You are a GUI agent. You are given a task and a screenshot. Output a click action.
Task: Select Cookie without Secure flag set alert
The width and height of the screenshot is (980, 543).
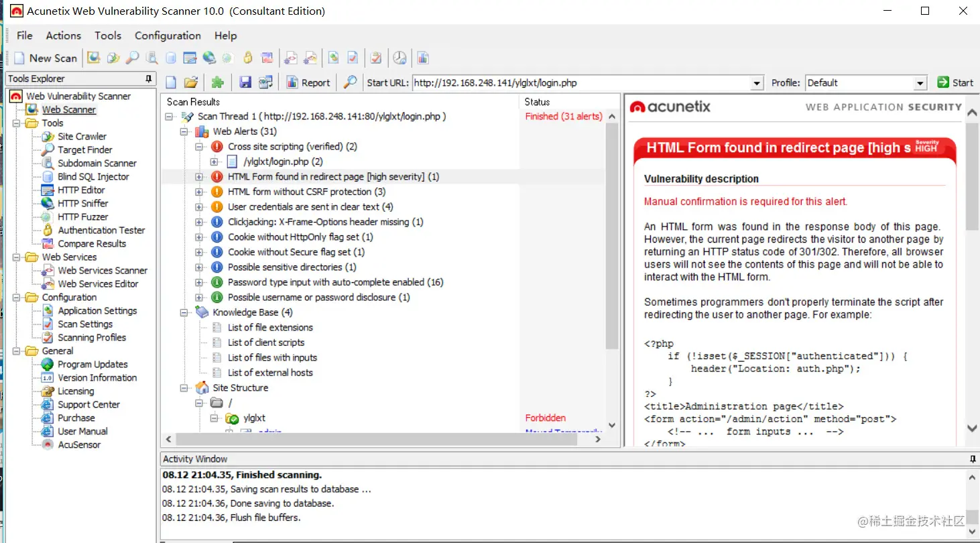click(x=296, y=252)
